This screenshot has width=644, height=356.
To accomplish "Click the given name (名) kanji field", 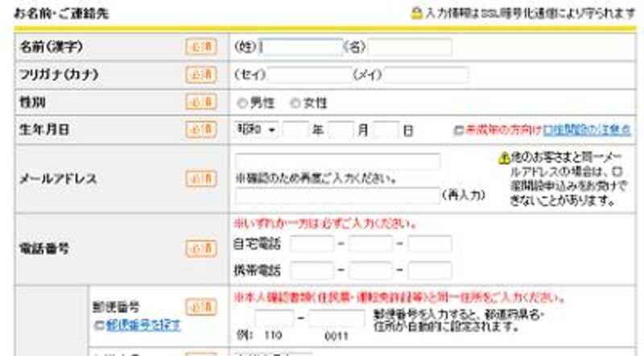I will (410, 47).
